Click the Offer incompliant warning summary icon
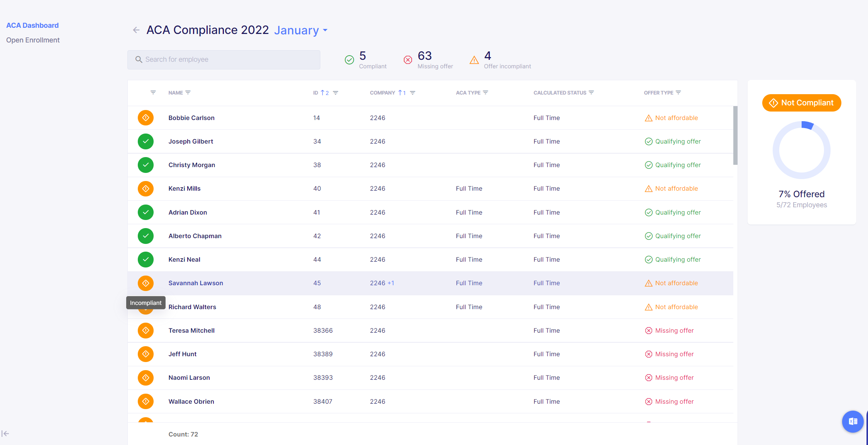 coord(474,60)
